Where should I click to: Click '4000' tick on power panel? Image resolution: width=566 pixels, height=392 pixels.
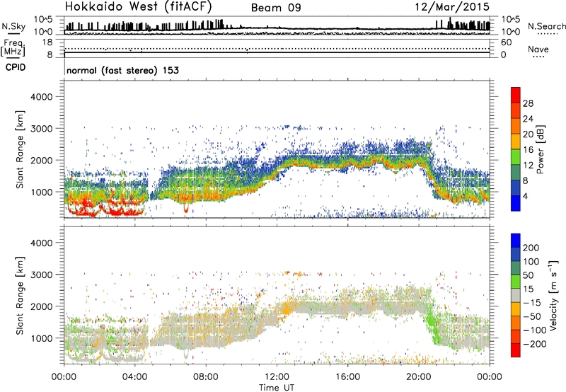coord(41,97)
